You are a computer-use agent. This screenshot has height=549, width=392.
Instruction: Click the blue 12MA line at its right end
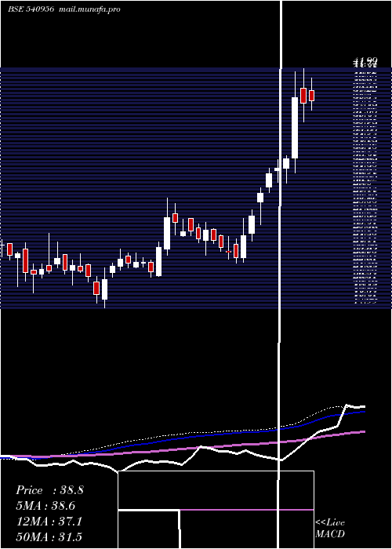pyautogui.click(x=363, y=412)
